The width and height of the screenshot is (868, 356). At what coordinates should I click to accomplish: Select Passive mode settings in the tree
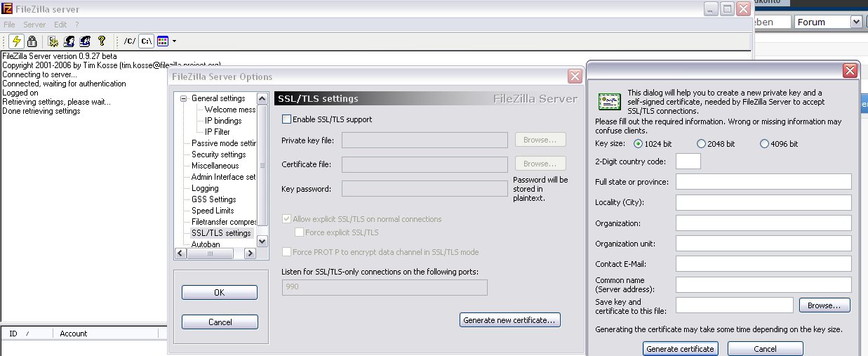[x=224, y=143]
